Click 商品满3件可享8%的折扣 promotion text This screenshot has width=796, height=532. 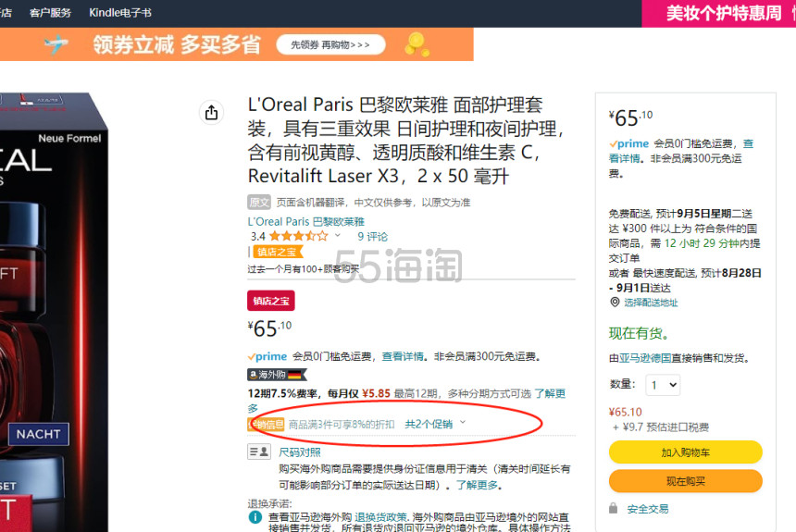[342, 424]
